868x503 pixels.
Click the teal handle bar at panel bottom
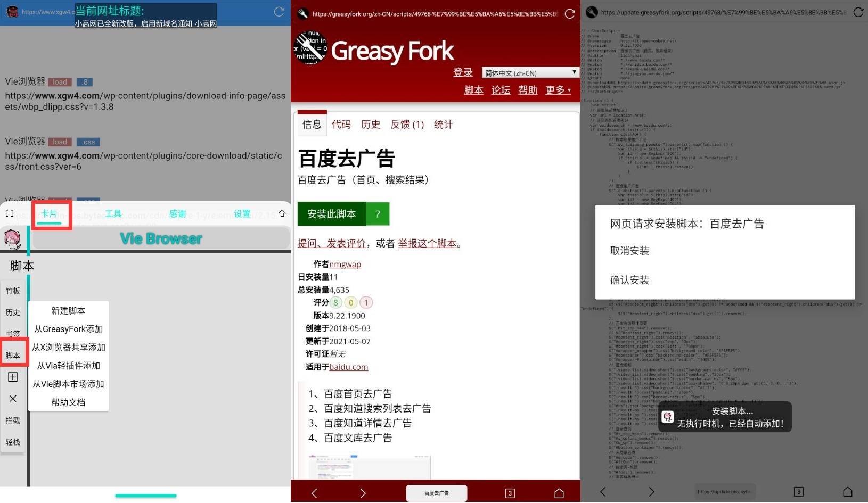(x=146, y=496)
